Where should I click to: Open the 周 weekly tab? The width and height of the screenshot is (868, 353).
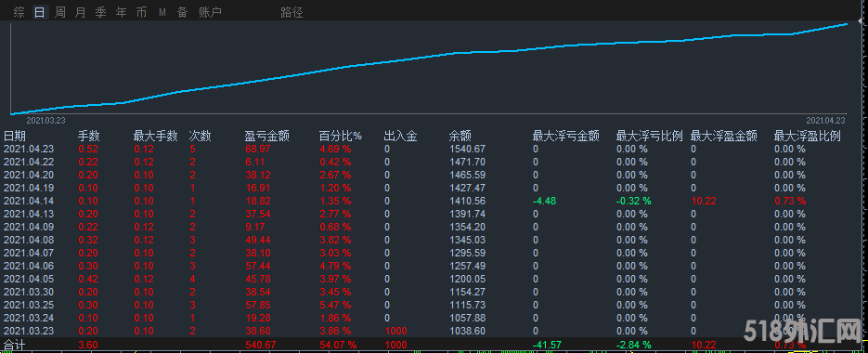(59, 12)
